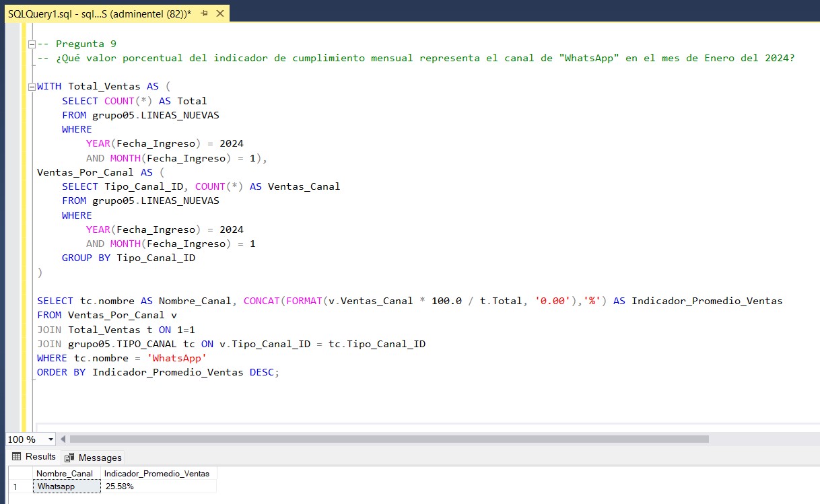Click the Results tab grid icon
This screenshot has height=504, width=820.
(17, 457)
